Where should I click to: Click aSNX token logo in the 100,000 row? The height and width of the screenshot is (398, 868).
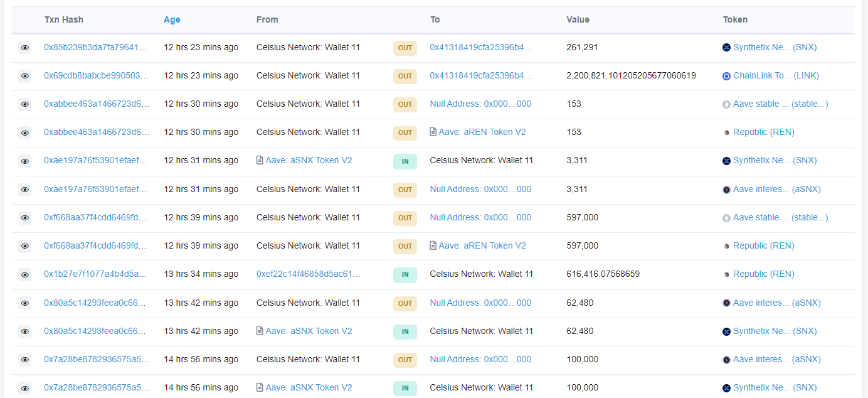coord(727,360)
